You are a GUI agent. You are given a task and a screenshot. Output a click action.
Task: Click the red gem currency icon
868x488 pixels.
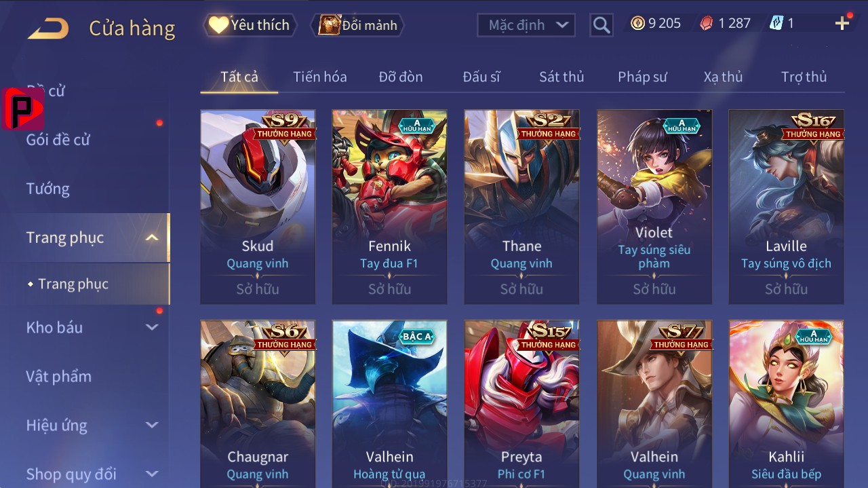707,24
